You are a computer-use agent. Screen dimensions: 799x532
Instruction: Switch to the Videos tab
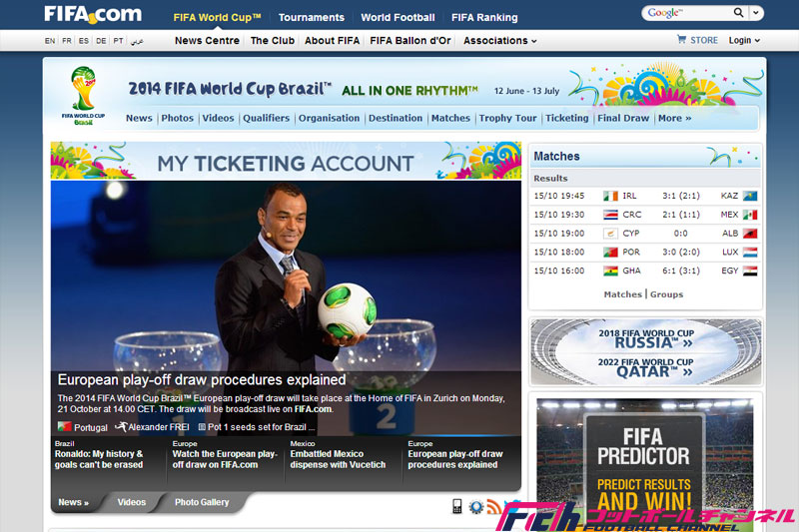[131, 502]
